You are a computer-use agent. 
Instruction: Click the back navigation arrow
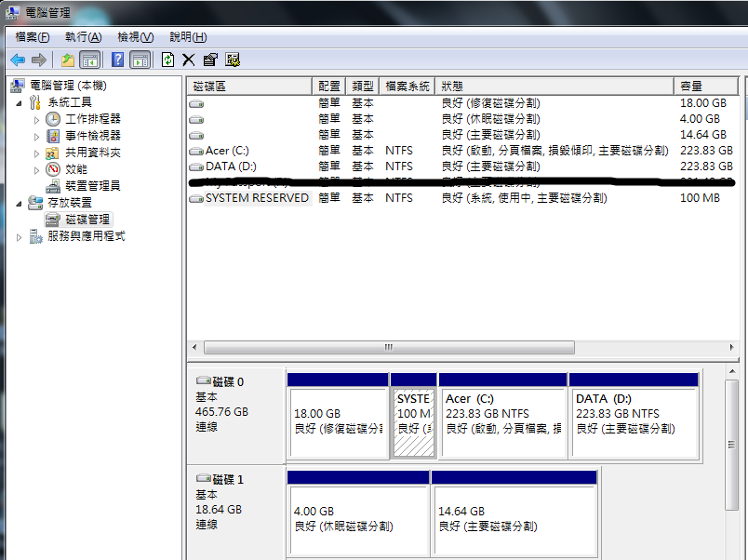pos(18,59)
